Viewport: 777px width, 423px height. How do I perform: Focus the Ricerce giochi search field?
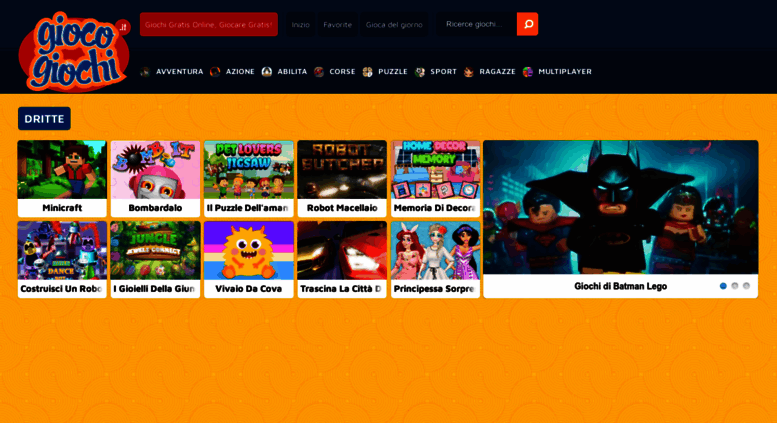(476, 24)
